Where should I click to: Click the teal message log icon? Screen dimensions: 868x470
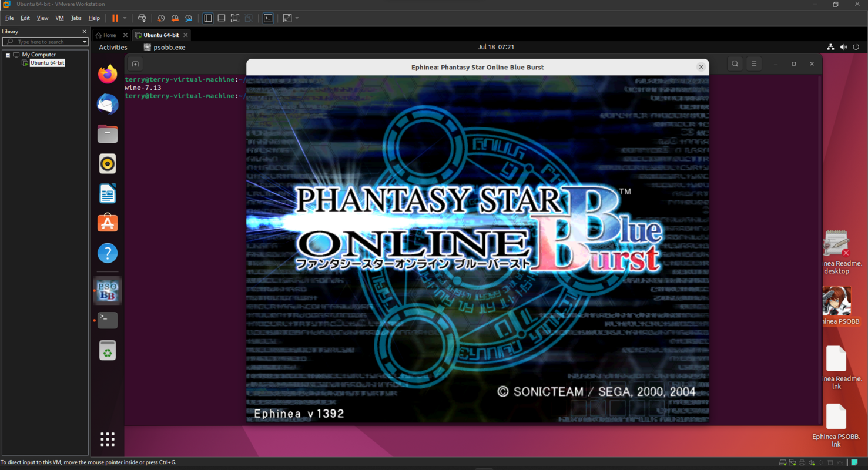click(x=854, y=463)
